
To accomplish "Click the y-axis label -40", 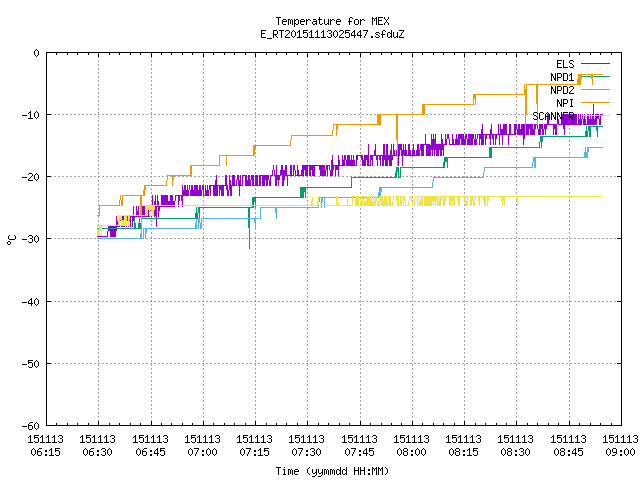I will click(x=31, y=302).
